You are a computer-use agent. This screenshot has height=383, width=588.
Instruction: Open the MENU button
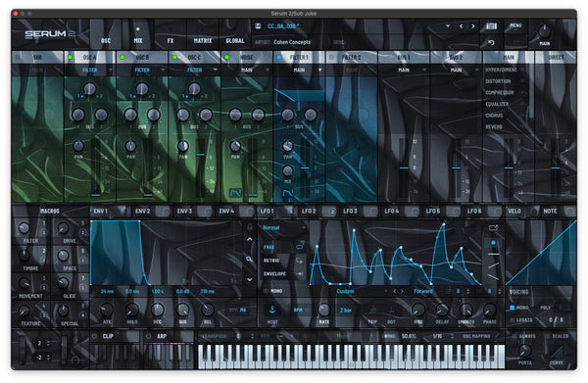[515, 25]
